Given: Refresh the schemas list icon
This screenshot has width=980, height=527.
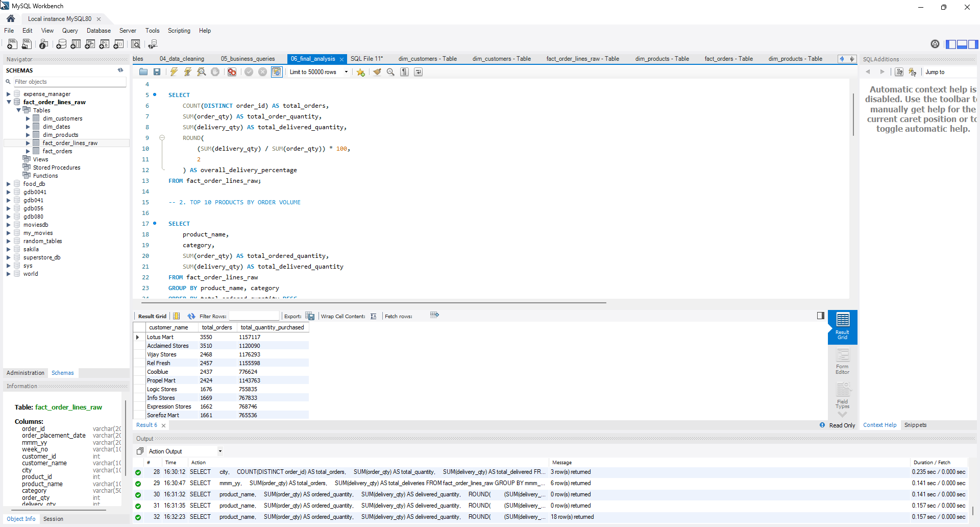Looking at the screenshot, I should (x=120, y=70).
